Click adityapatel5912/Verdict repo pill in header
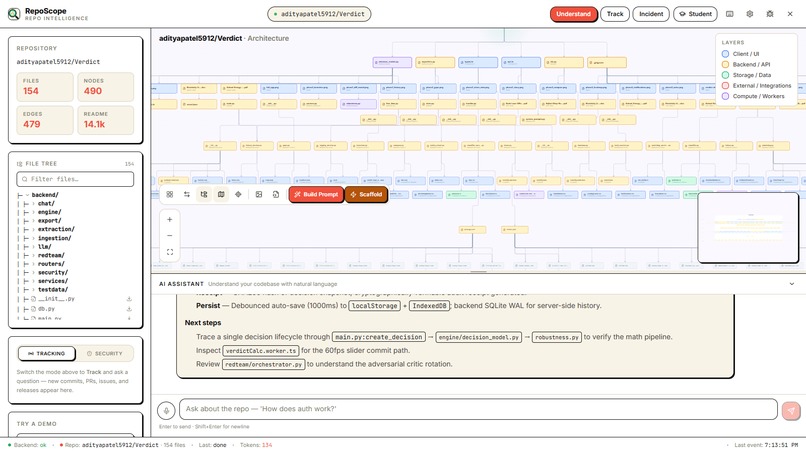Viewport: 806px width, 453px height. point(319,14)
